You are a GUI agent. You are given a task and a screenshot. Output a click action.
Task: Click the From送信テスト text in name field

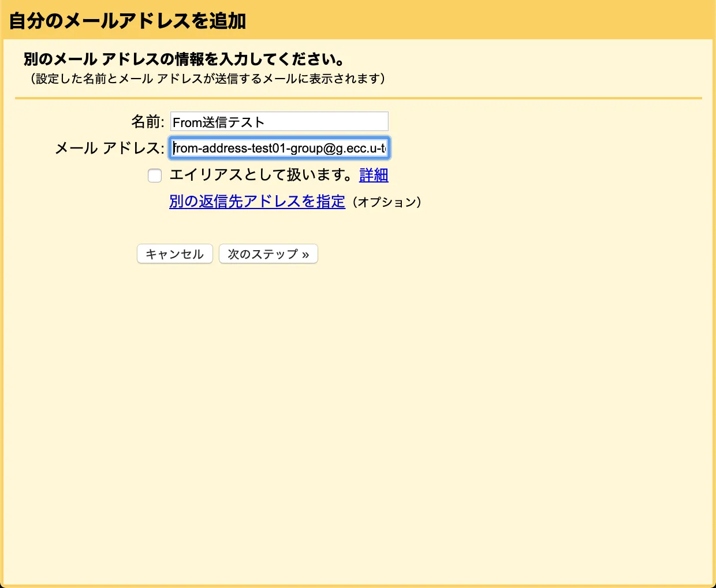pyautogui.click(x=218, y=122)
